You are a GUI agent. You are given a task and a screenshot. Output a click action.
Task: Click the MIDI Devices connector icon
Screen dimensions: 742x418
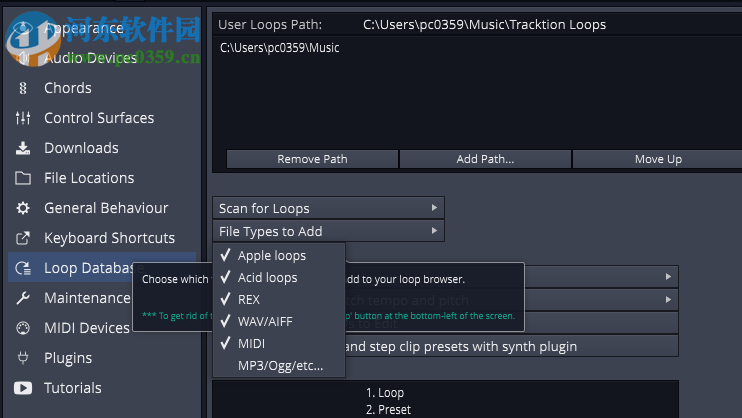23,328
